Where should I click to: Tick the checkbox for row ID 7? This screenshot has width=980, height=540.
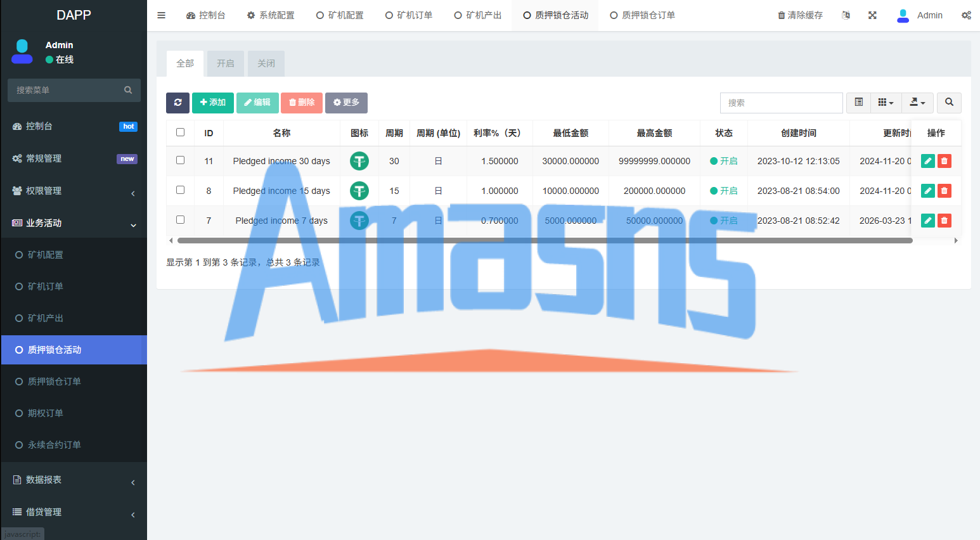[180, 220]
